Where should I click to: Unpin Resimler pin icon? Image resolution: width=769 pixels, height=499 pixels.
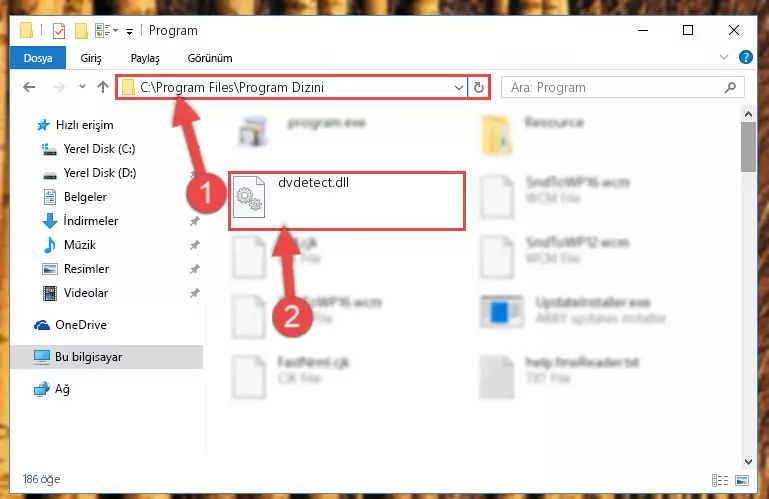pyautogui.click(x=195, y=269)
